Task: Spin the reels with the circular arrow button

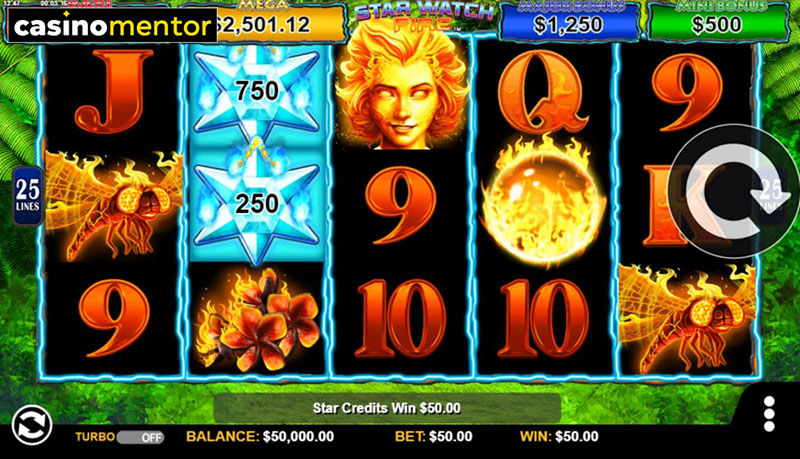Action: coord(734,191)
